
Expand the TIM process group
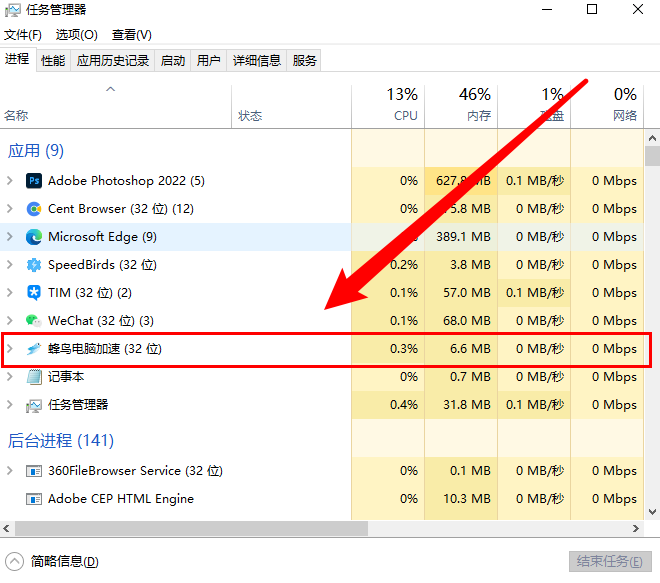coord(10,293)
